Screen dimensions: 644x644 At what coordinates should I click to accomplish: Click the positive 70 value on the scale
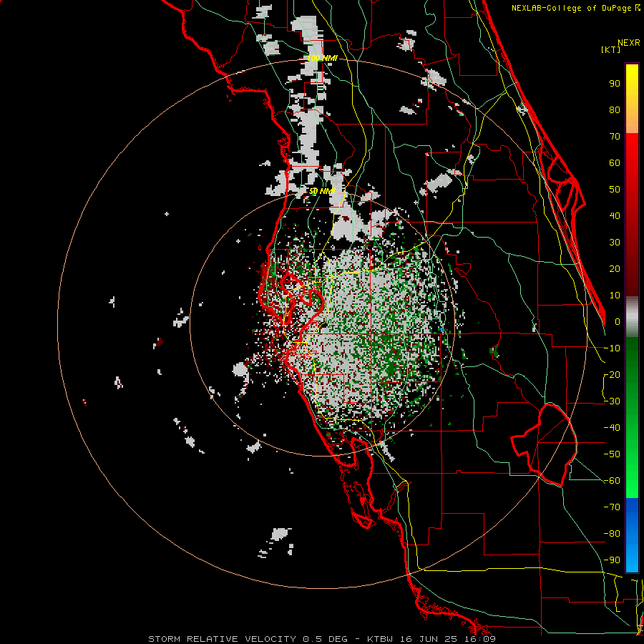pyautogui.click(x=615, y=136)
